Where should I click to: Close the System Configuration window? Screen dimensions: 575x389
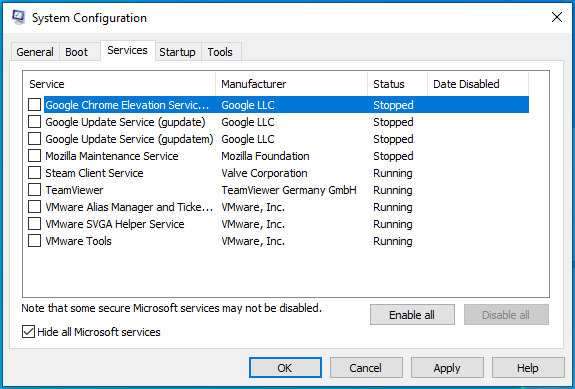(x=557, y=17)
